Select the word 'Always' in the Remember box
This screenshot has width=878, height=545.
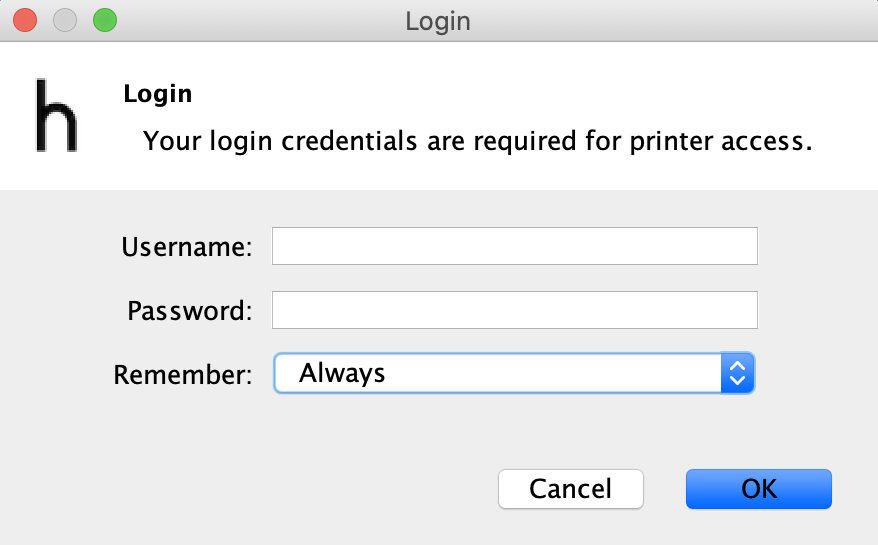[x=342, y=373]
